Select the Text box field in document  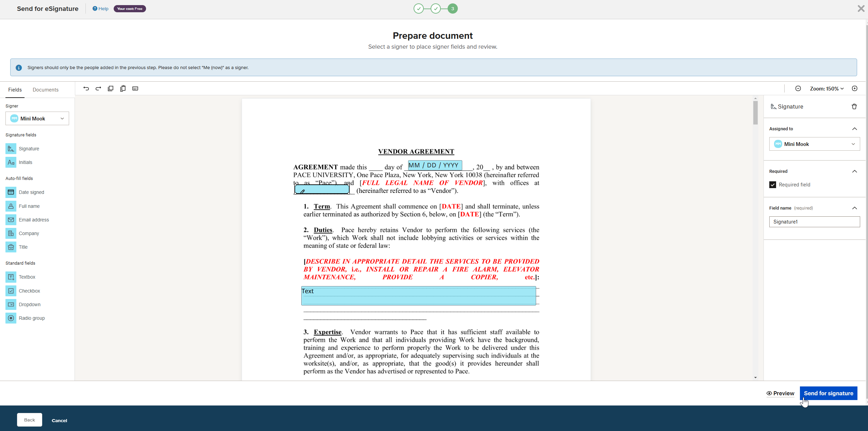point(418,296)
